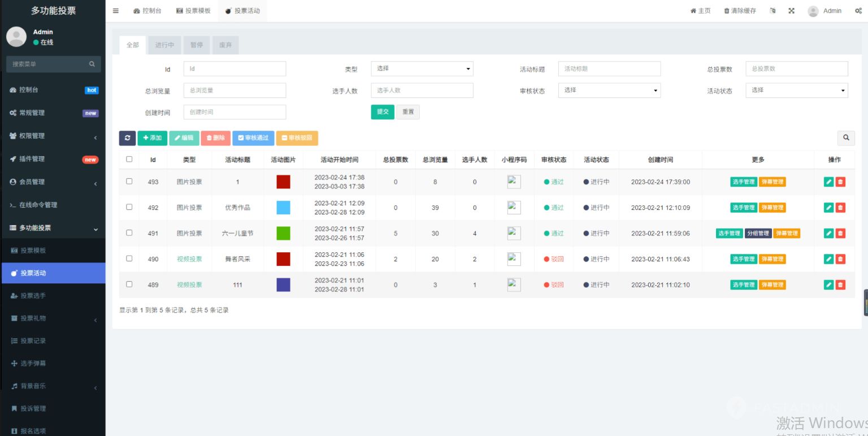Click mini-program code image for row 491

click(x=514, y=233)
